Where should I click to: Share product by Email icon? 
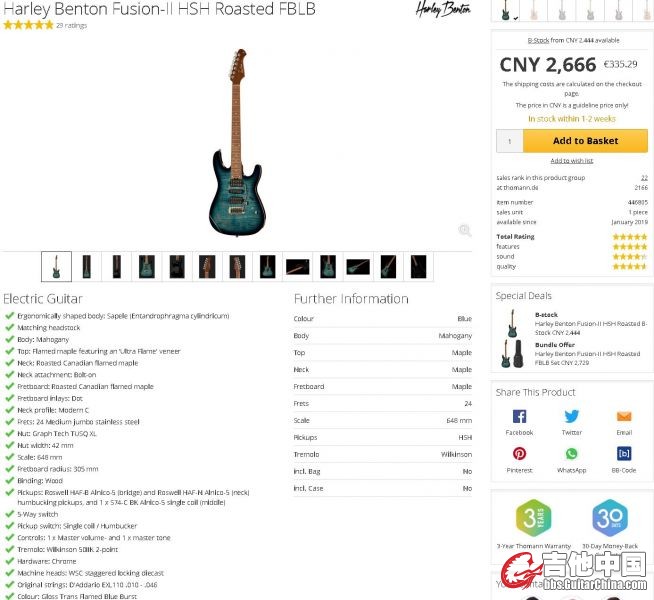coord(624,416)
